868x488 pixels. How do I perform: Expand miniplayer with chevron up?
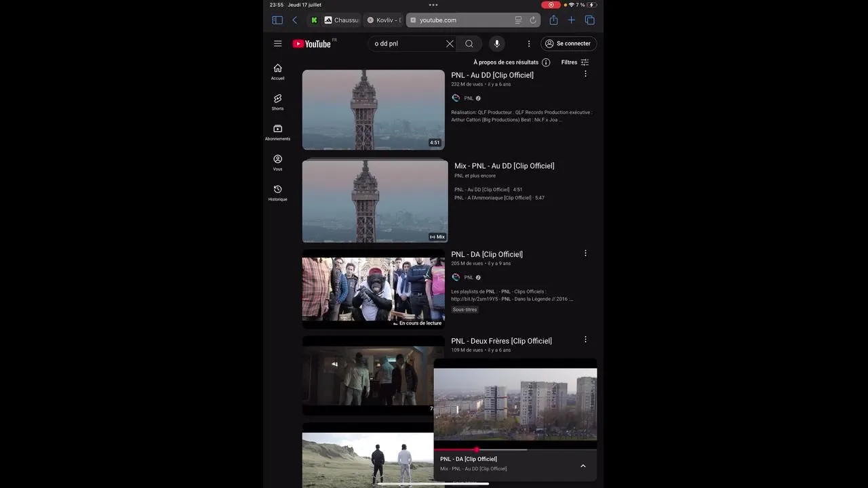click(x=583, y=466)
